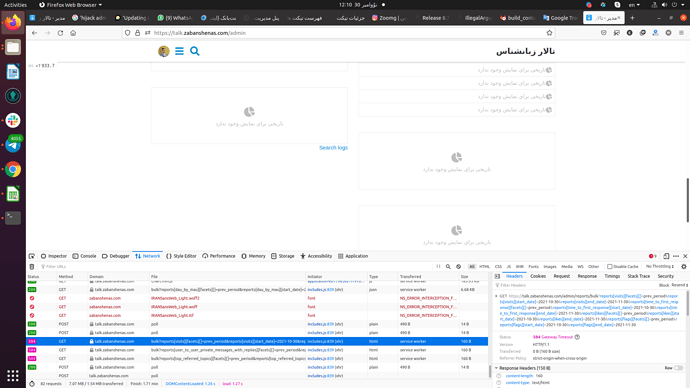Screen dimensions: 690x388
Task: Open network search with the magnifier icon
Action: coord(448,267)
